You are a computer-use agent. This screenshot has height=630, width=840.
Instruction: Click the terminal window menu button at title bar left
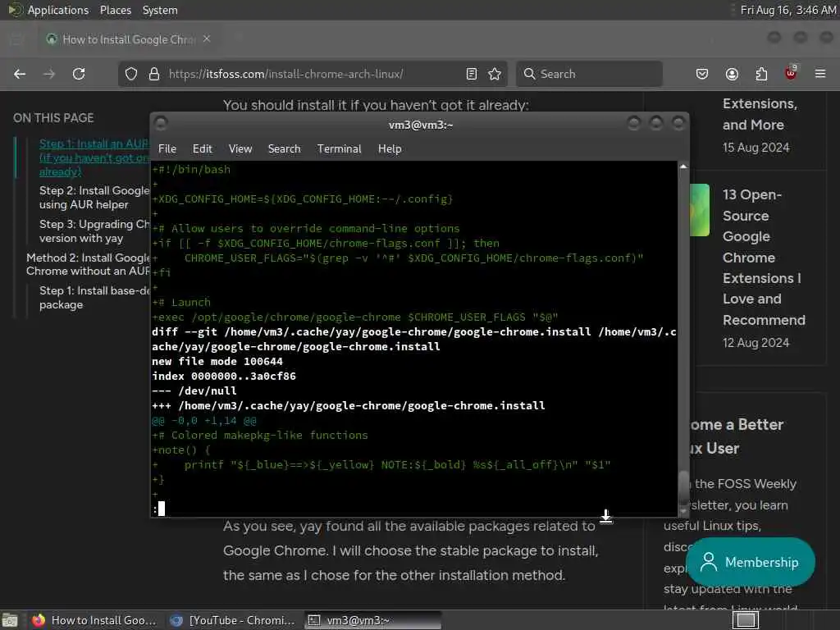pyautogui.click(x=161, y=124)
